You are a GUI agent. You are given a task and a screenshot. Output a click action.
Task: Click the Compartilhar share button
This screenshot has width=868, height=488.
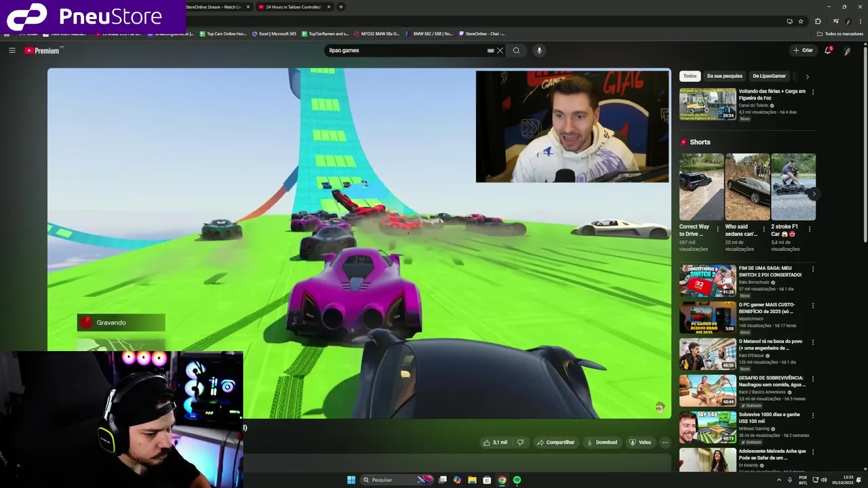[x=555, y=443]
